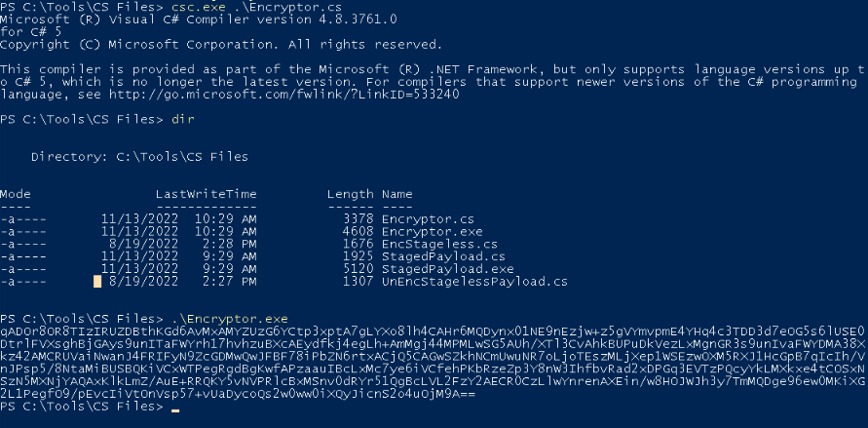Click the StagedPayload.cs file name
Screen dimensions: 868x428
(x=443, y=256)
